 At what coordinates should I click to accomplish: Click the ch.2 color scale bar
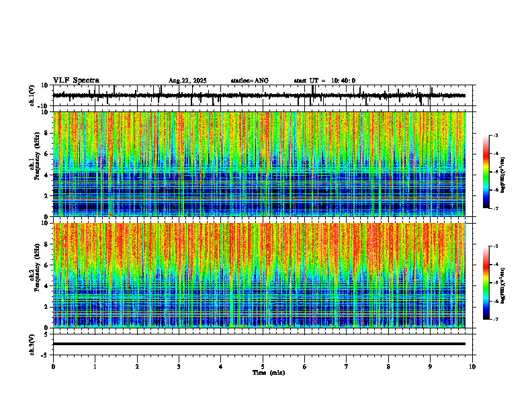point(486,283)
